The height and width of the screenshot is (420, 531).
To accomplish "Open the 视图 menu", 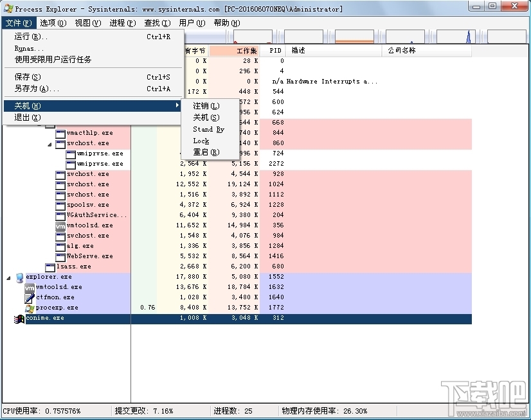I will [86, 22].
